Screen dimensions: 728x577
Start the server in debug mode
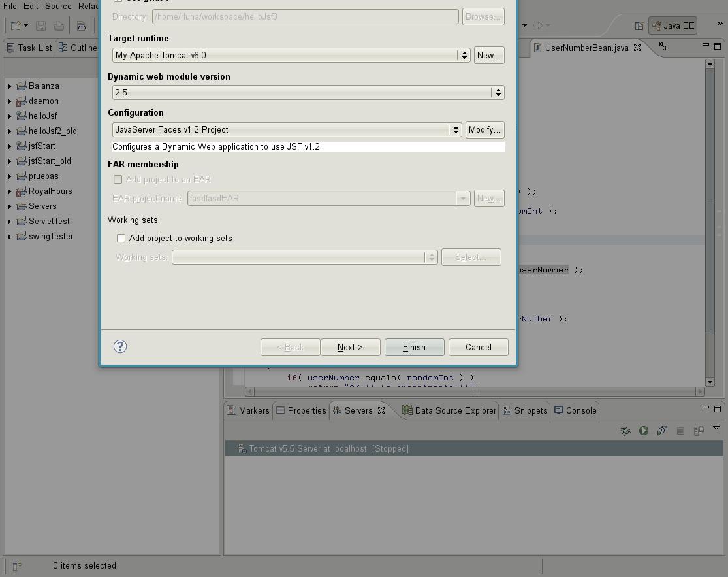click(x=625, y=431)
